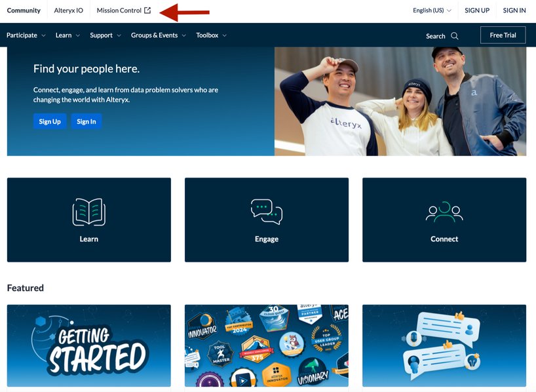Click the people icon in Connect card
This screenshot has width=536, height=392.
click(444, 212)
